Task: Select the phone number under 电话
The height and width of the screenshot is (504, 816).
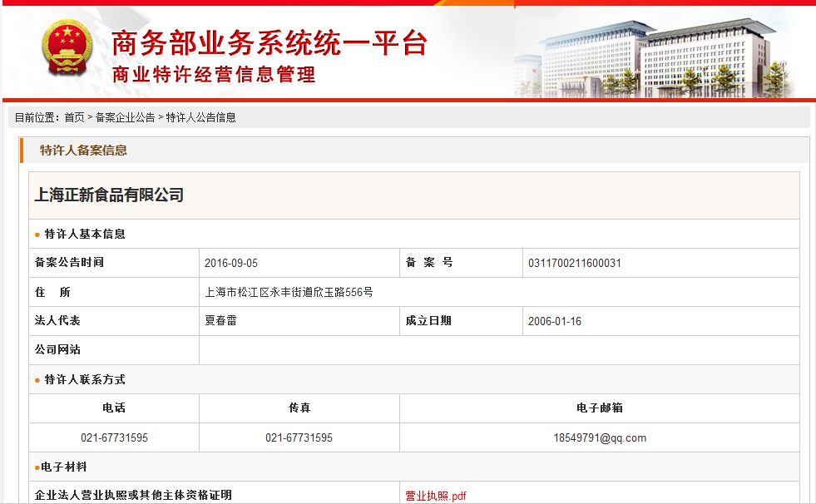Action: [115, 438]
